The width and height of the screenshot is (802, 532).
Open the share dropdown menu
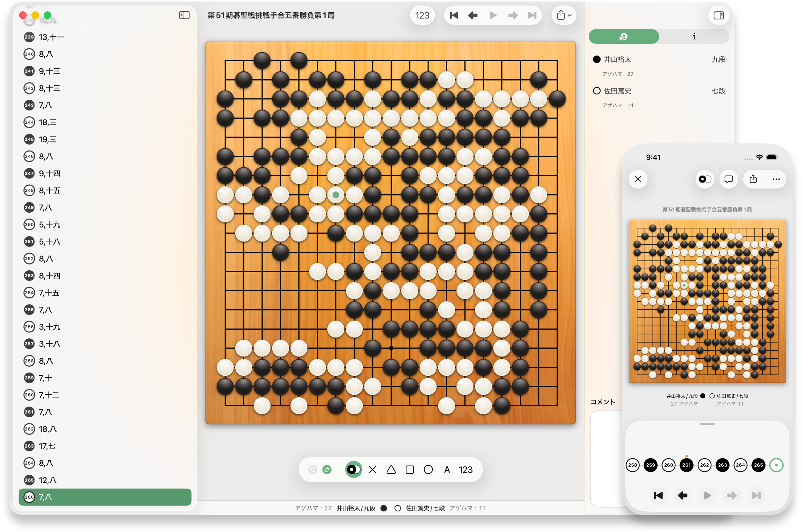coord(564,15)
